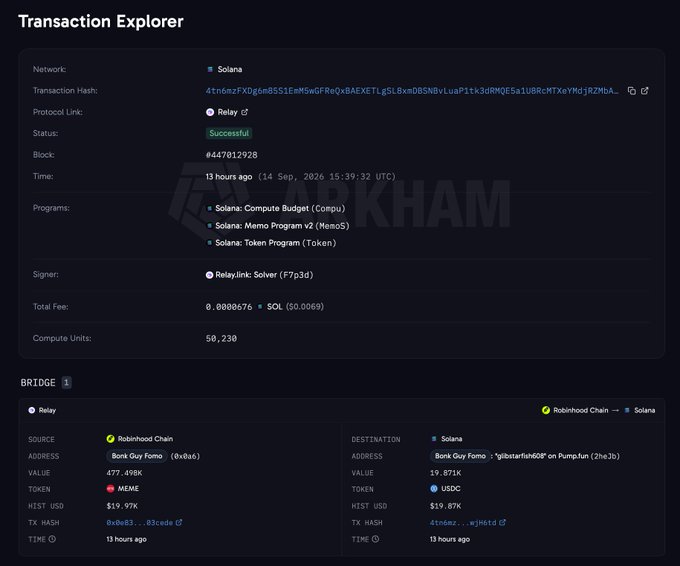This screenshot has height=566, width=680.
Task: Open destination TX hash 4tn6mz...wjH6td
Action: point(463,523)
